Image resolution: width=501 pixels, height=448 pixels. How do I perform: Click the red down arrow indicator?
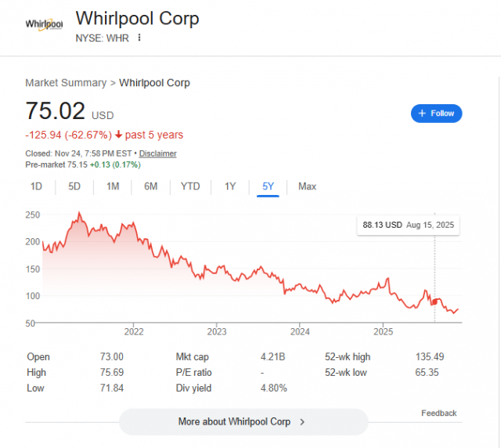point(119,135)
